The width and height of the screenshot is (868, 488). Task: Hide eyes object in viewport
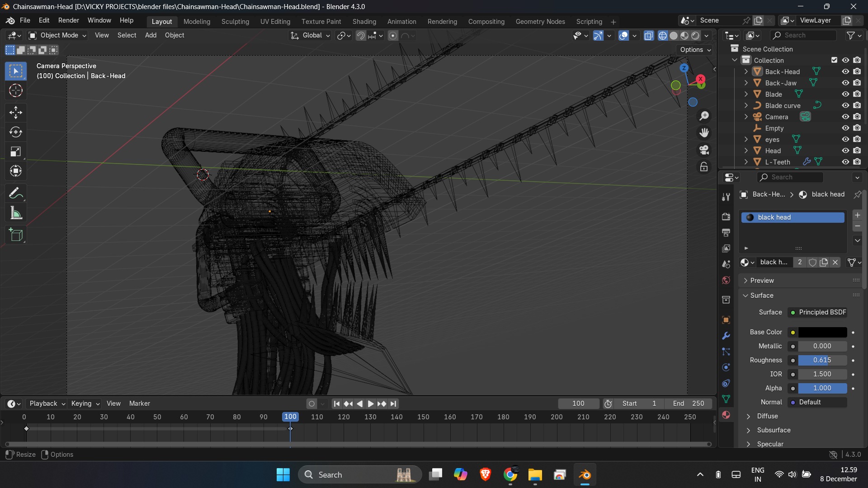845,139
